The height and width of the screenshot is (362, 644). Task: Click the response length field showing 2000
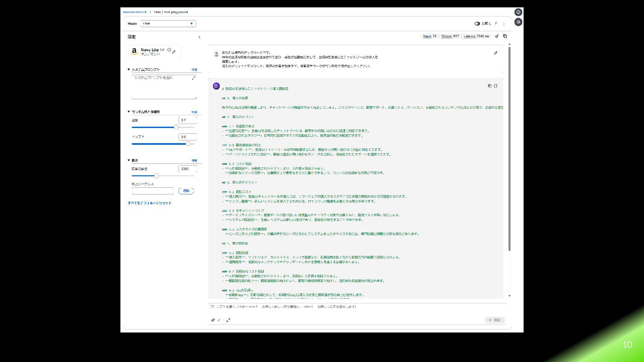tap(187, 169)
